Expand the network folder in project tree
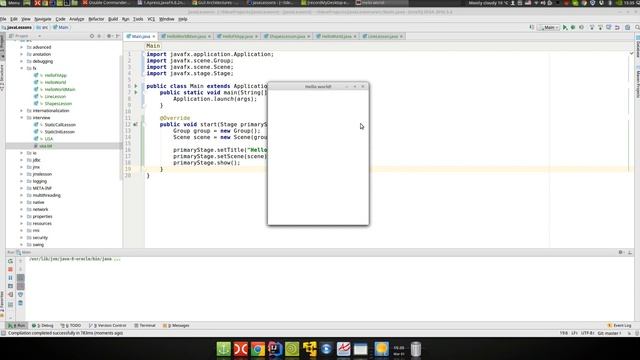This screenshot has height=360, width=640. [22, 209]
